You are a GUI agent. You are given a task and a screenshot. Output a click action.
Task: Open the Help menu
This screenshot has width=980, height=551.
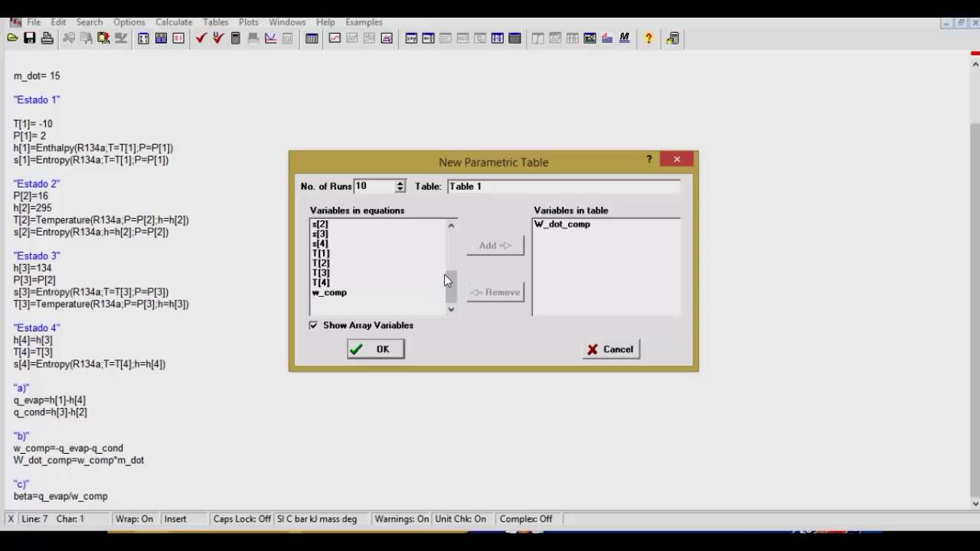pyautogui.click(x=325, y=22)
